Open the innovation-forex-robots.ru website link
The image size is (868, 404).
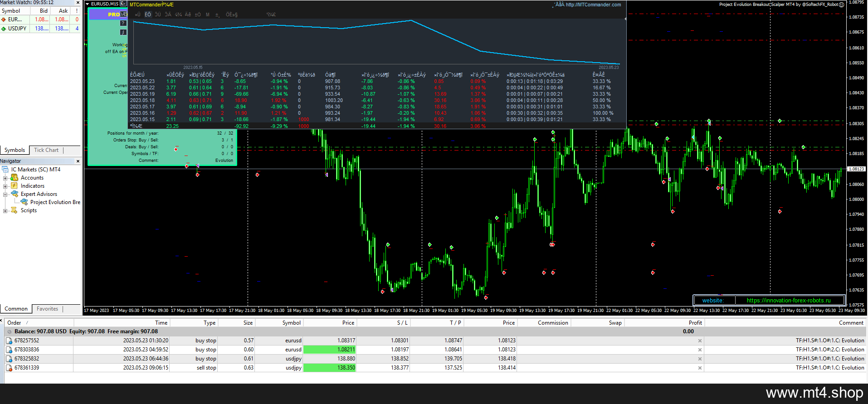point(789,300)
